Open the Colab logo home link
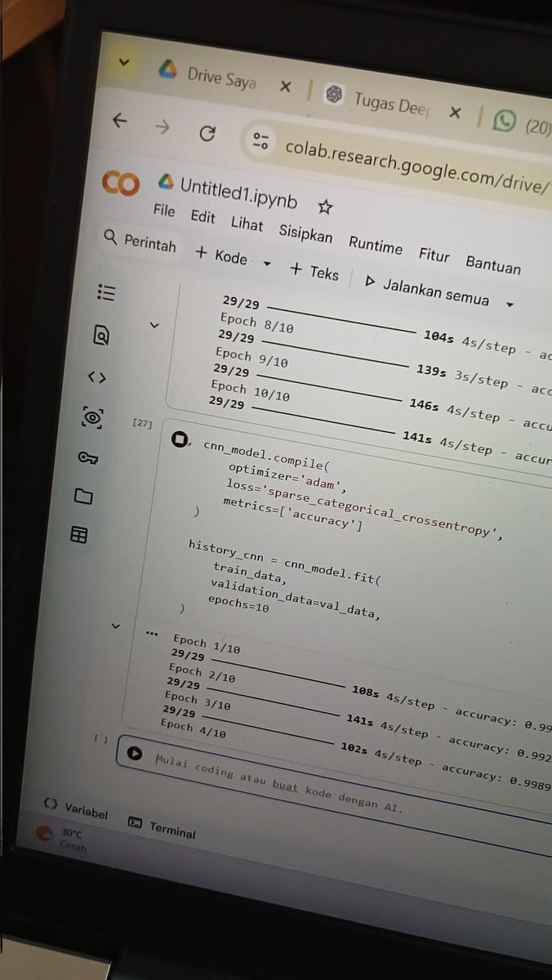 click(120, 183)
